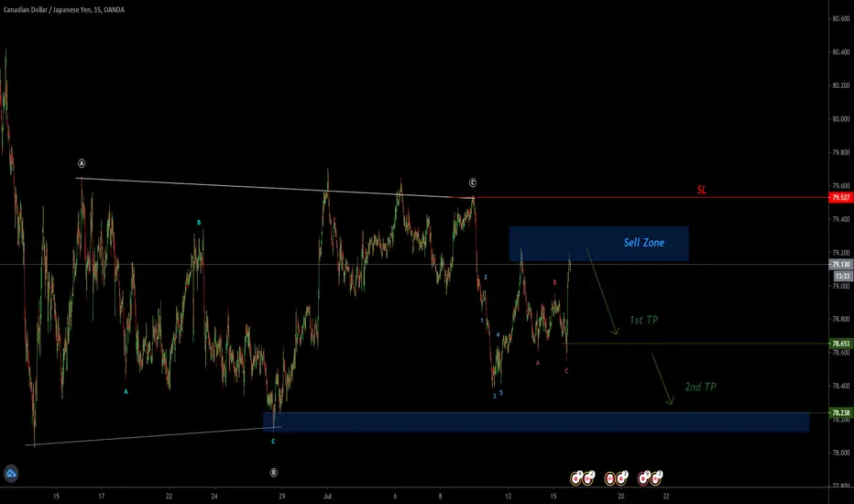Viewport: 854px width, 504px height.
Task: Click the green 78.653 price label
Action: 841,344
